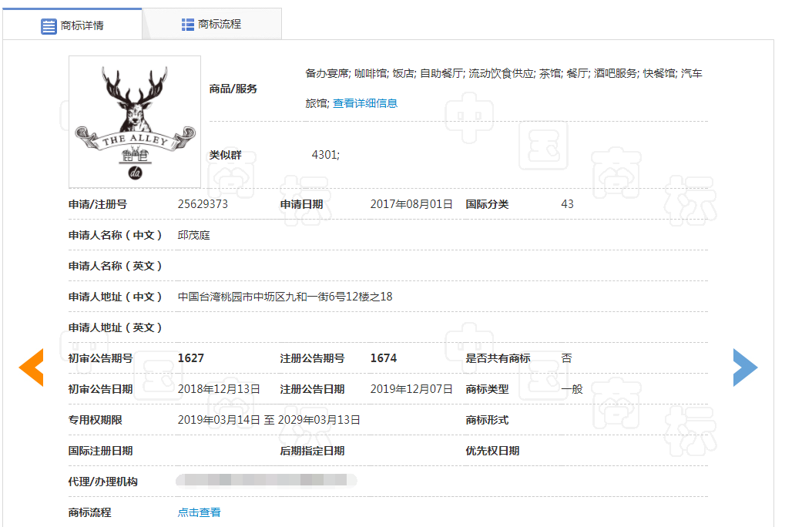Select the similar group value 4301
This screenshot has height=527, width=812.
tap(325, 155)
